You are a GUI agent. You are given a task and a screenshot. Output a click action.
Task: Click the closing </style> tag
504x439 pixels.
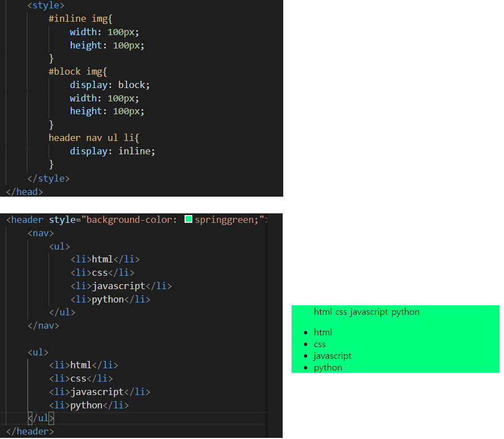pos(49,178)
